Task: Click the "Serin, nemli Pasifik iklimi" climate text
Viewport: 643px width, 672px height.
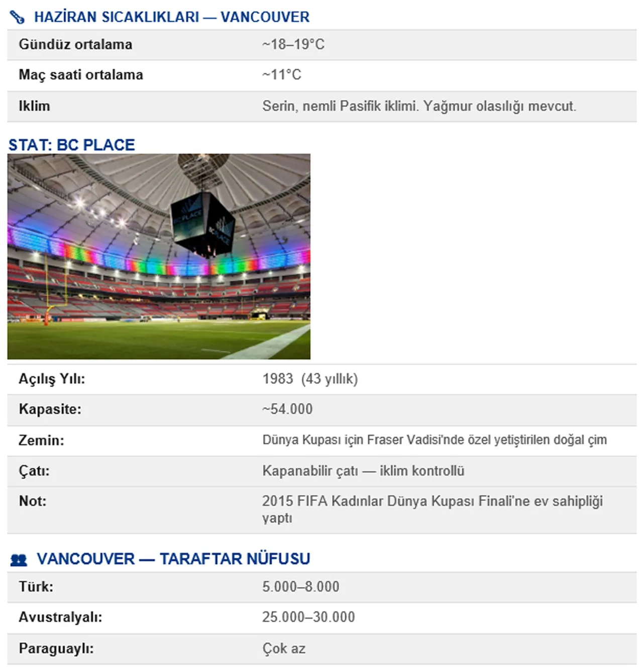Action: tap(419, 106)
